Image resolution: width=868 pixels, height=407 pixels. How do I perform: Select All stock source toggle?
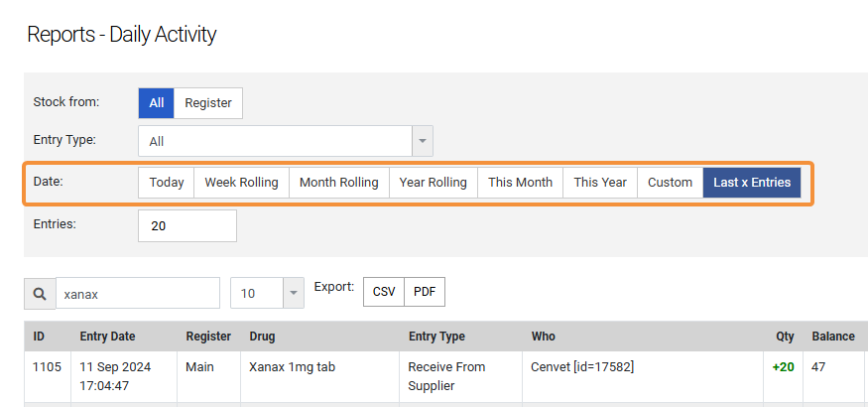click(x=157, y=103)
